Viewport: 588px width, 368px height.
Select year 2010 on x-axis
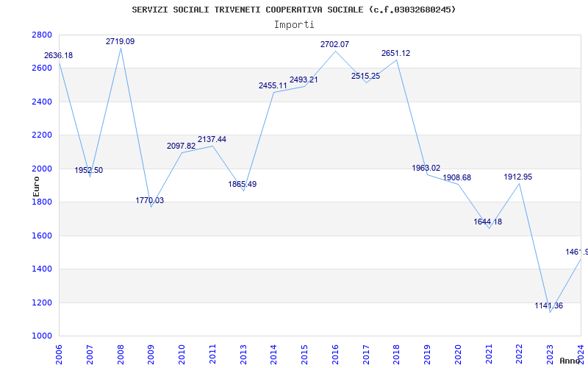(x=182, y=355)
